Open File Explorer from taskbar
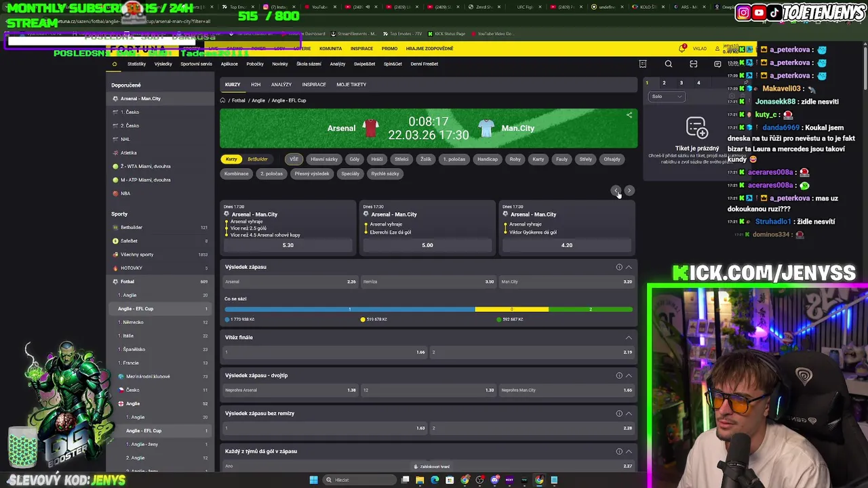This screenshot has height=488, width=868. 420,480
